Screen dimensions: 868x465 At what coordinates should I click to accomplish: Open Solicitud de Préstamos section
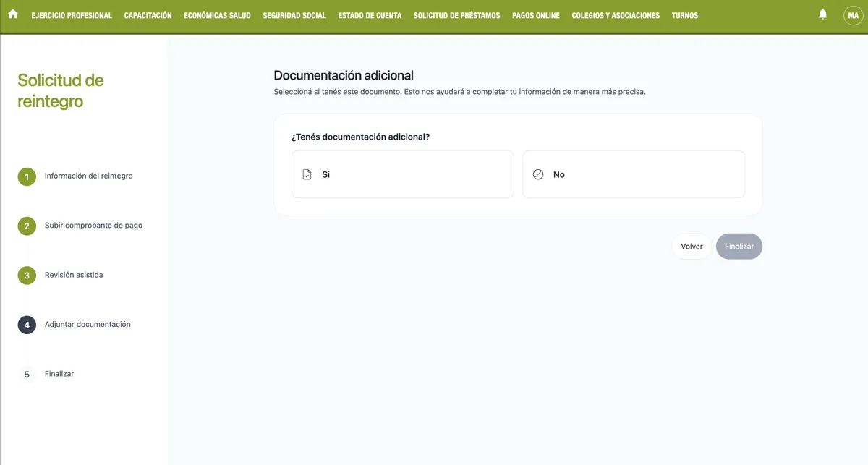(456, 15)
